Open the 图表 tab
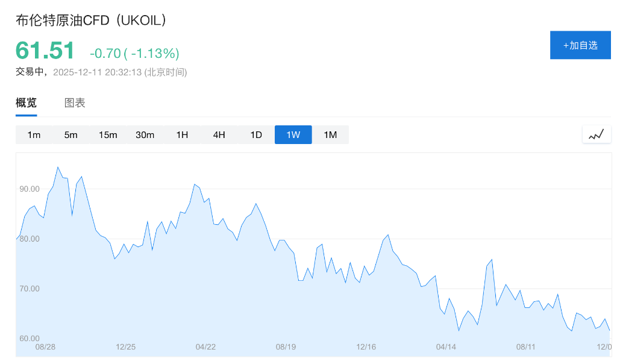Image resolution: width=617 pixels, height=364 pixels. coord(75,103)
